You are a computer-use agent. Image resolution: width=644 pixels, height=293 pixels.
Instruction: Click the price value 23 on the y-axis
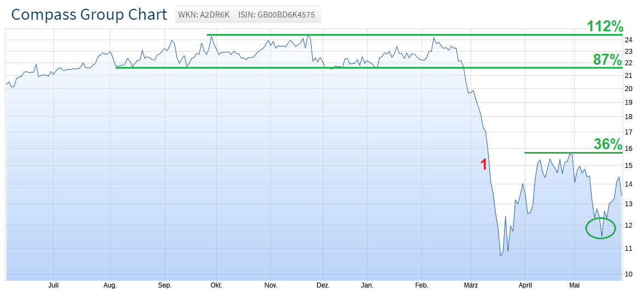tap(629, 52)
